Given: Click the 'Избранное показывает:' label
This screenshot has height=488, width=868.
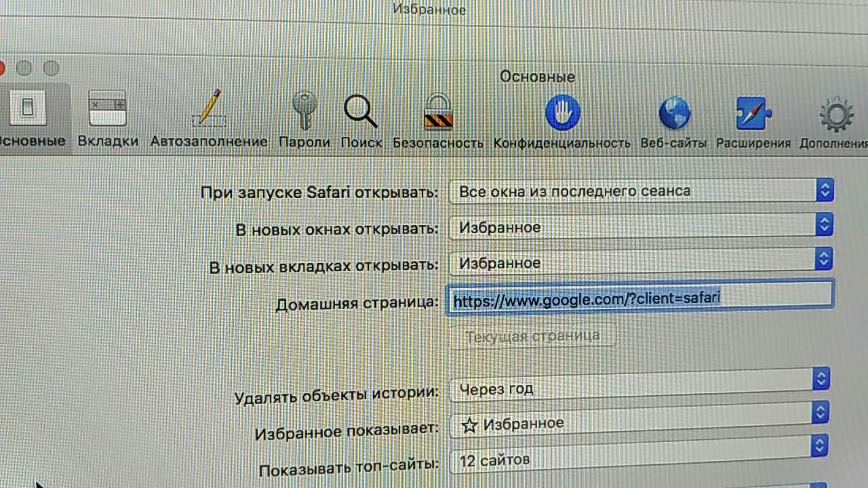Looking at the screenshot, I should click(347, 431).
